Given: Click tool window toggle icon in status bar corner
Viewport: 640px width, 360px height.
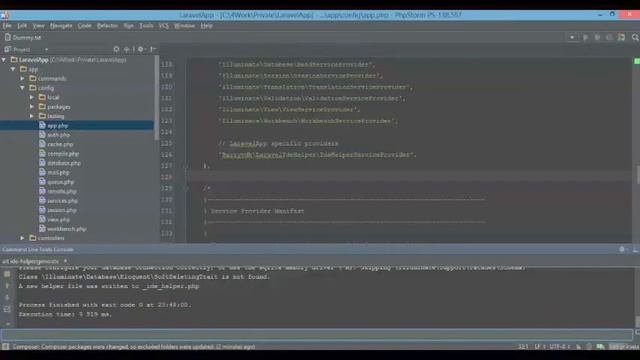Looking at the screenshot, I should click(5, 347).
